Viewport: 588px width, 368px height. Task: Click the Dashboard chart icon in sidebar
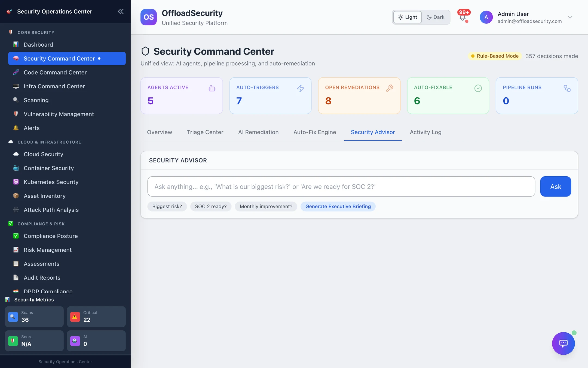point(16,44)
